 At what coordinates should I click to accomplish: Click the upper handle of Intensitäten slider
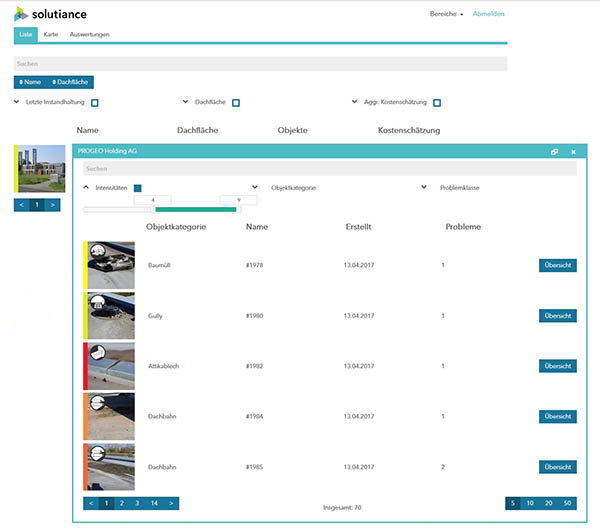click(238, 209)
